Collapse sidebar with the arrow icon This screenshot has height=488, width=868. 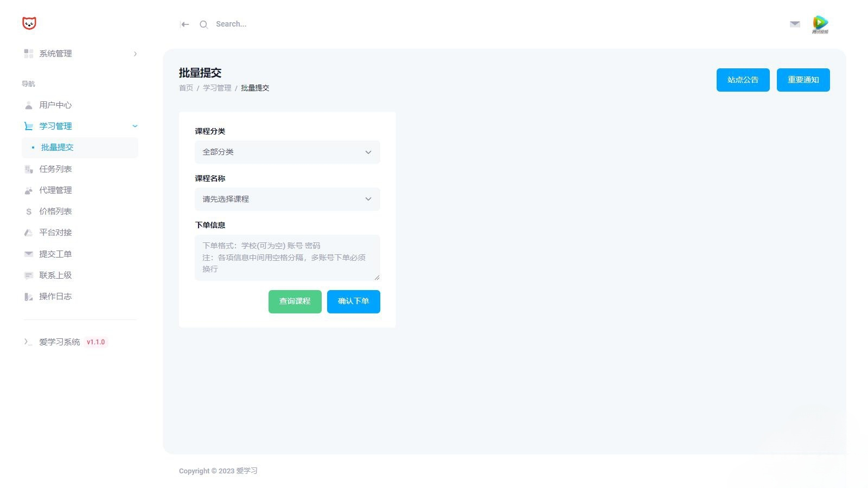click(x=184, y=24)
